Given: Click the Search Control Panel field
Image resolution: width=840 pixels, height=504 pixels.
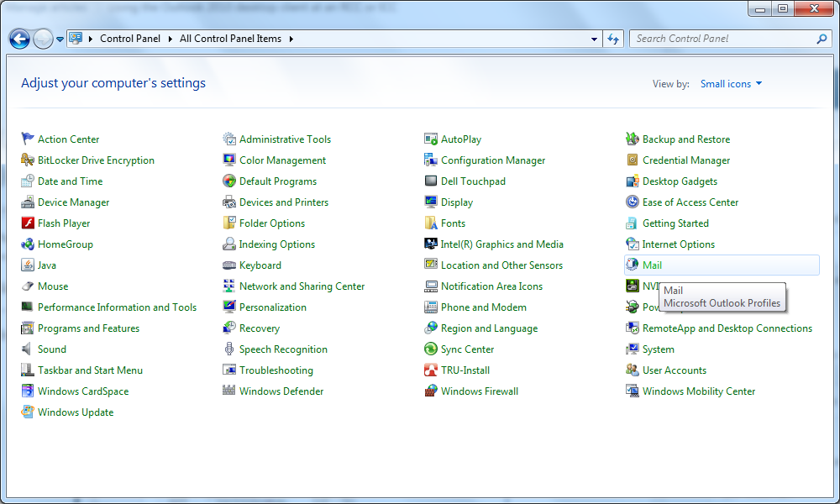Looking at the screenshot, I should (722, 39).
